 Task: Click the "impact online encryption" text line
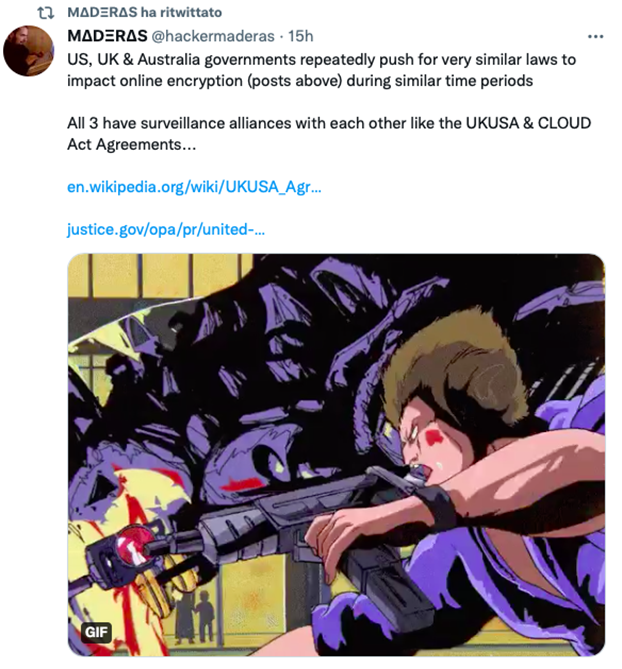[300, 81]
